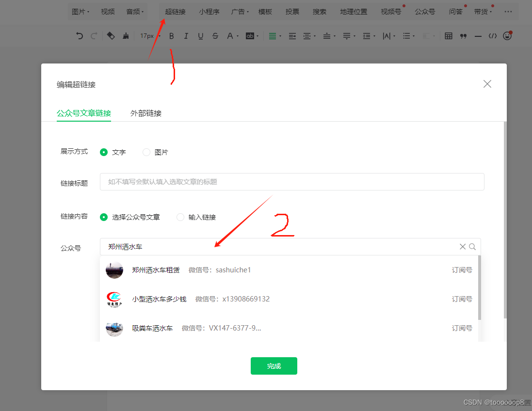The height and width of the screenshot is (411, 532).
Task: Switch to the 公众号文章链接 tab
Action: (x=84, y=113)
